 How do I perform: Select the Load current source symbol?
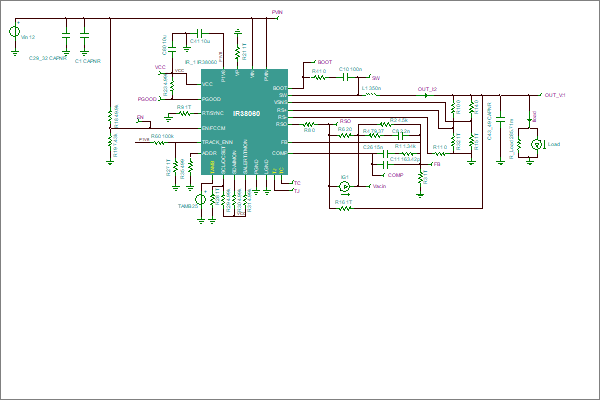tap(537, 144)
